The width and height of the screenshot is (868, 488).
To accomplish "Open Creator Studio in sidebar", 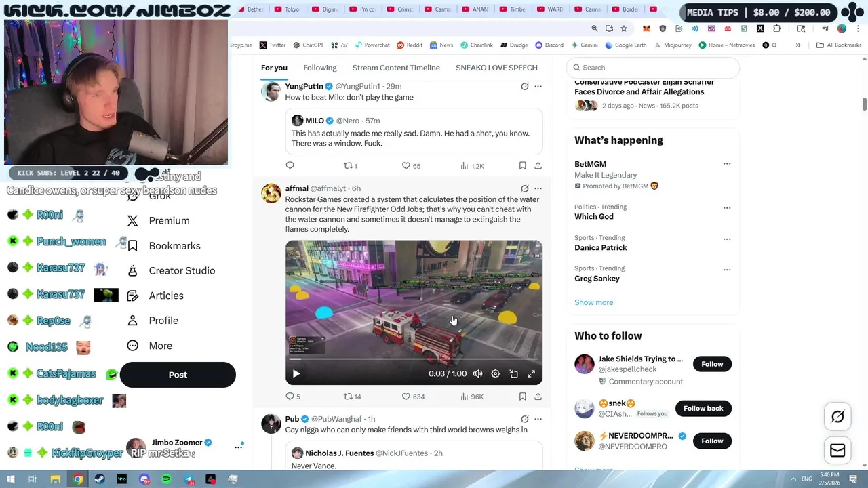I will click(x=172, y=271).
